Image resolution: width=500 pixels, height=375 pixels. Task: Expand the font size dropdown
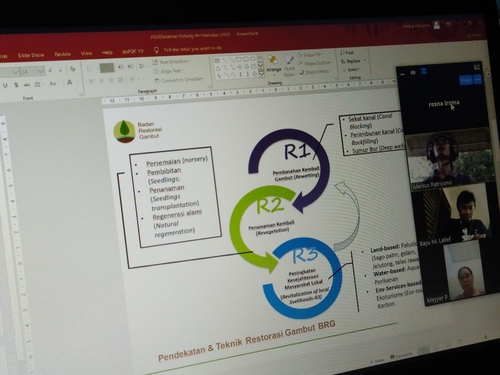[40, 71]
